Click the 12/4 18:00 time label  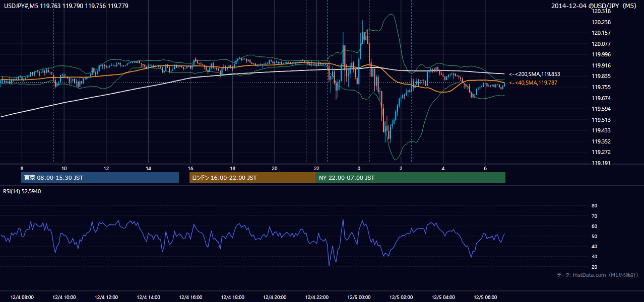pos(232,297)
